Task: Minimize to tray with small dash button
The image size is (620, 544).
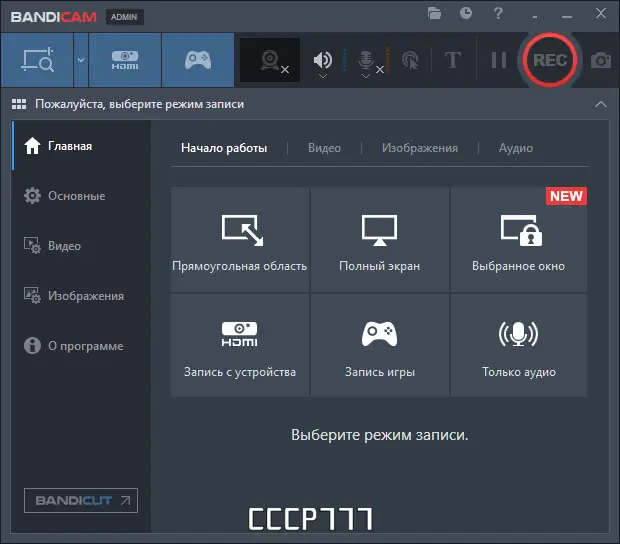Action: [535, 17]
